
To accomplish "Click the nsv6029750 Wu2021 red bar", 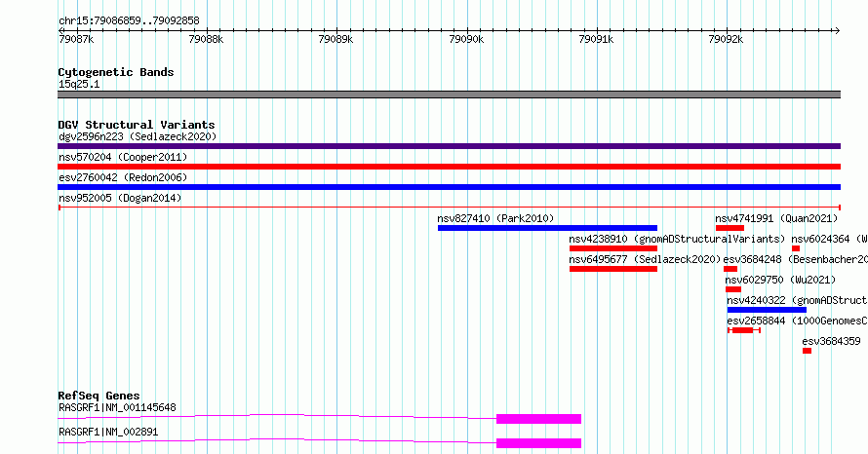I will 733,289.
